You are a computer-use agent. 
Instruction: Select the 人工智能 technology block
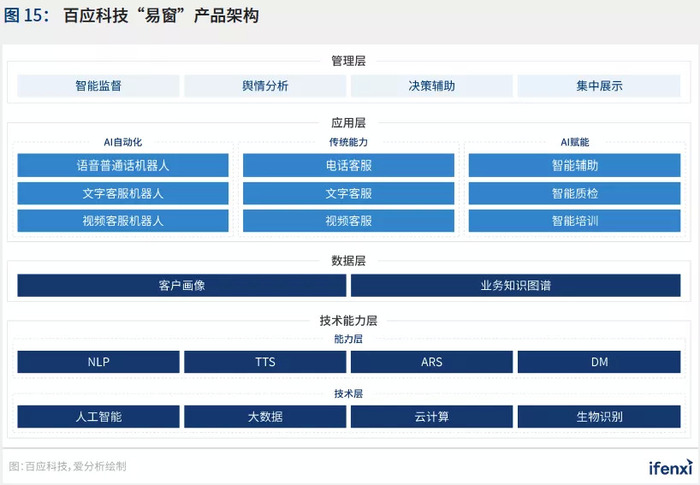98,417
